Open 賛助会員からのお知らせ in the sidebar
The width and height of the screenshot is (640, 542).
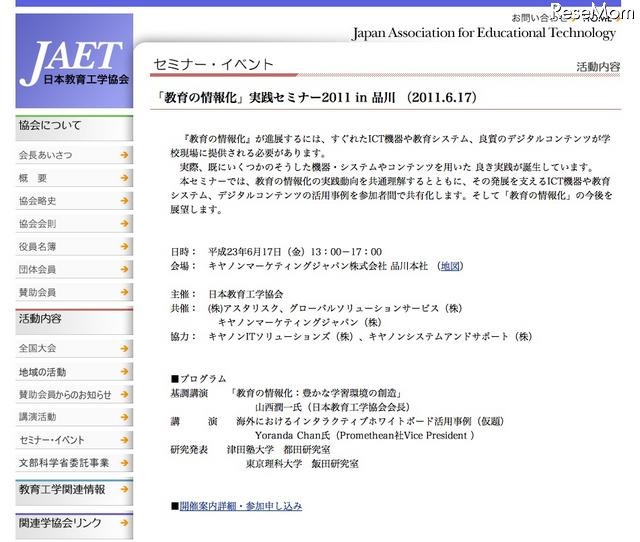pyautogui.click(x=65, y=395)
